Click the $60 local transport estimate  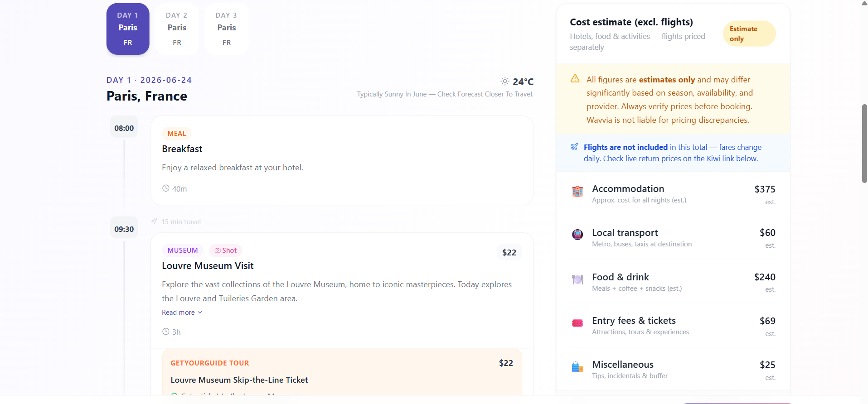tap(767, 233)
